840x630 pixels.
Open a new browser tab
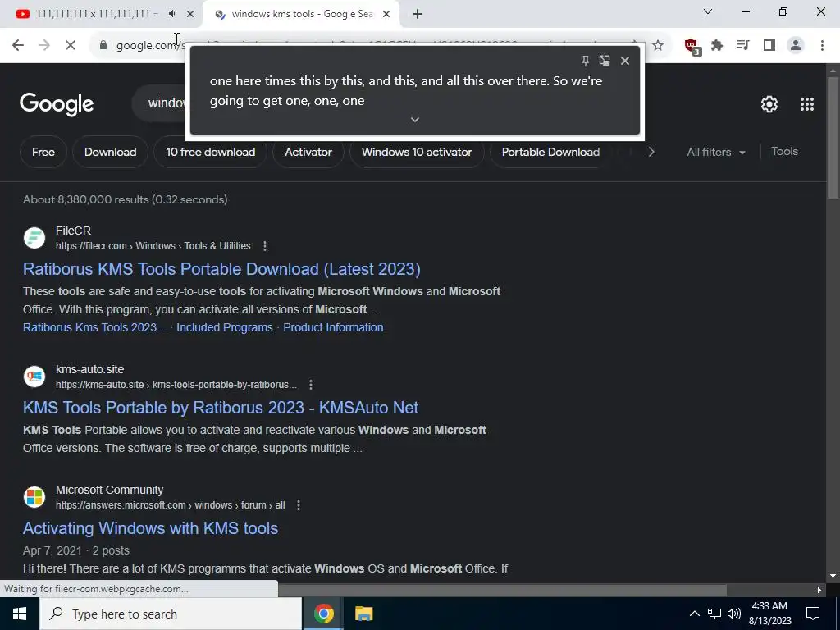[418, 14]
